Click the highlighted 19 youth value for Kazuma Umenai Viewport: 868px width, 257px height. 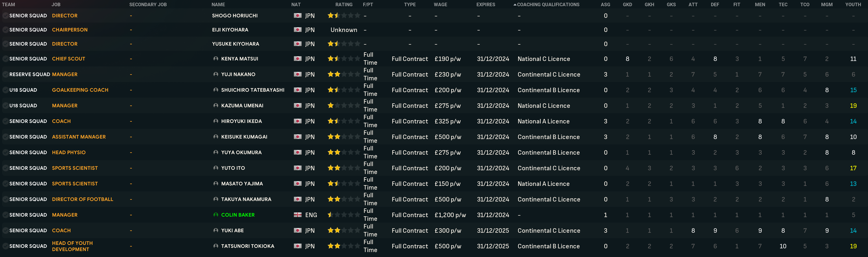click(x=853, y=106)
